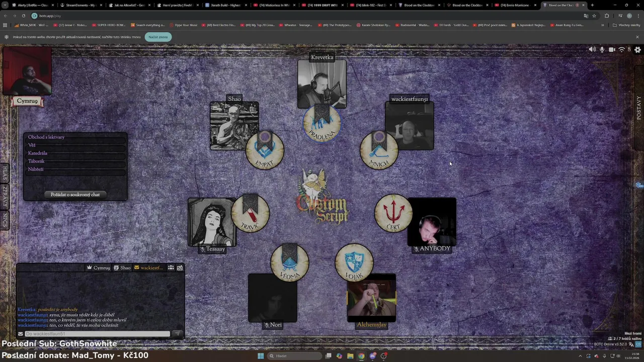This screenshot has width=644, height=362.
Task: Click the CS language badge
Action: coord(637,344)
